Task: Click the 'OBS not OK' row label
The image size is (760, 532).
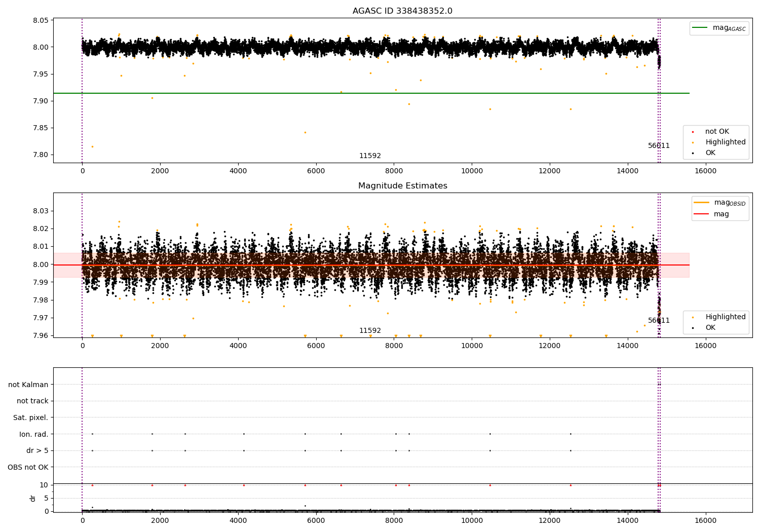Action: click(x=28, y=467)
